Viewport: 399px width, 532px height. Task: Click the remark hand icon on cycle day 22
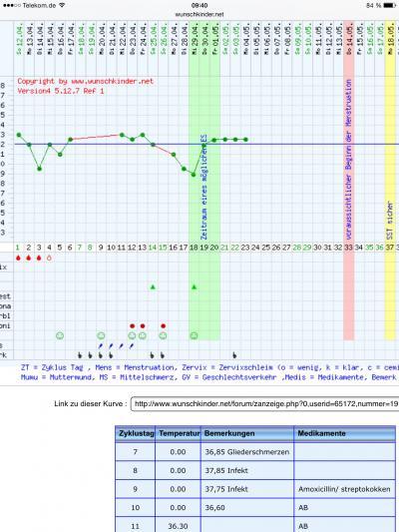[x=234, y=355]
